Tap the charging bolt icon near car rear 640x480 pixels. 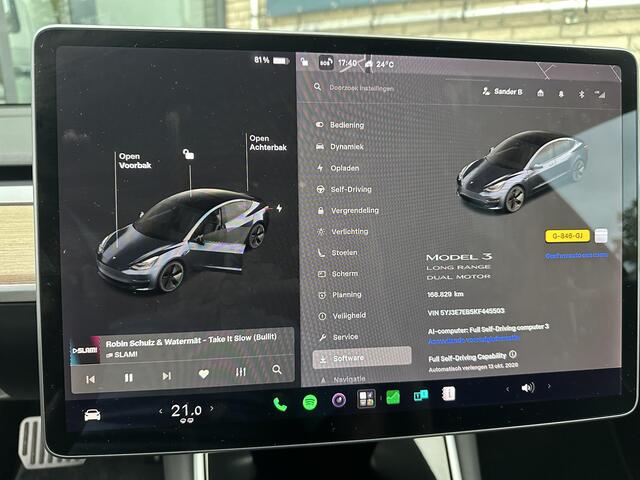279,208
